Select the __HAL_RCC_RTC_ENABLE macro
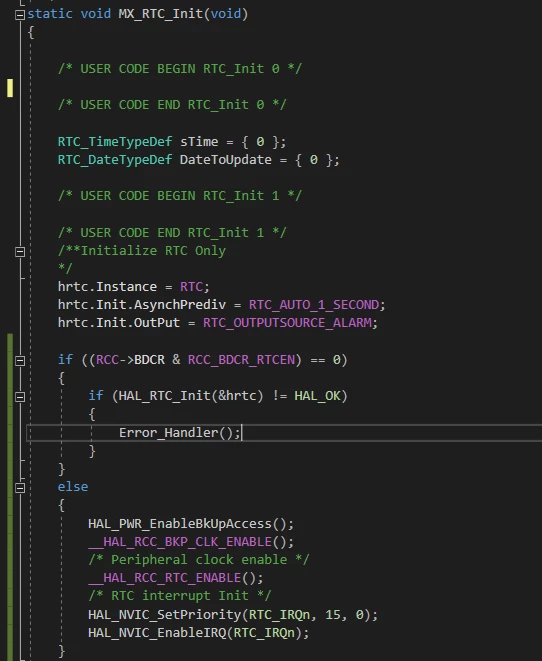 [164, 578]
